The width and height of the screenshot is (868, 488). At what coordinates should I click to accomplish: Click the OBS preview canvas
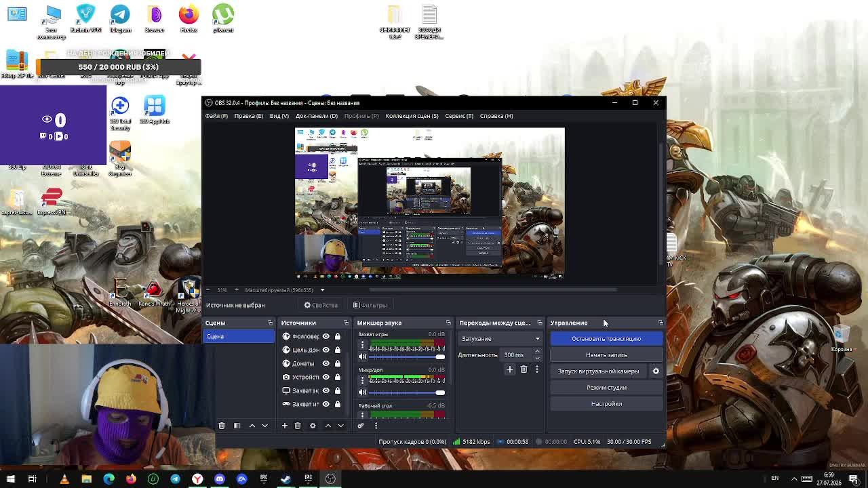[430, 204]
